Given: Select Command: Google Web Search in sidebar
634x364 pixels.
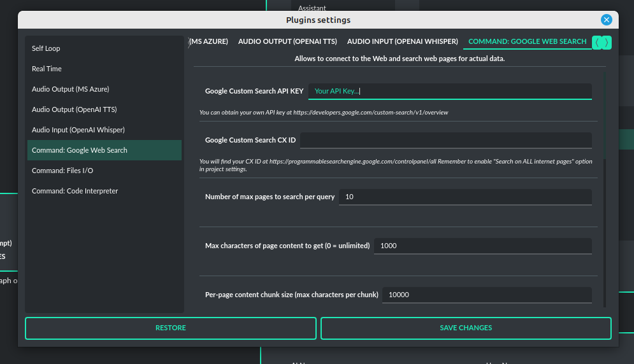Looking at the screenshot, I should [104, 150].
